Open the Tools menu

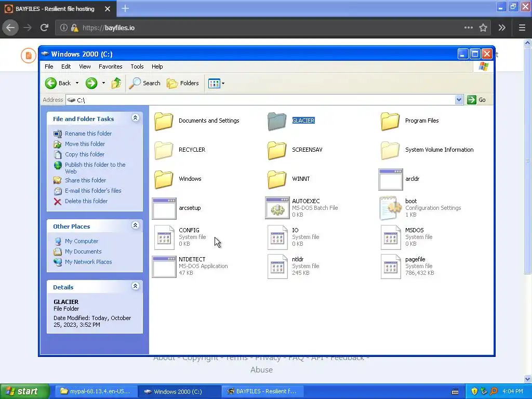coord(137,66)
